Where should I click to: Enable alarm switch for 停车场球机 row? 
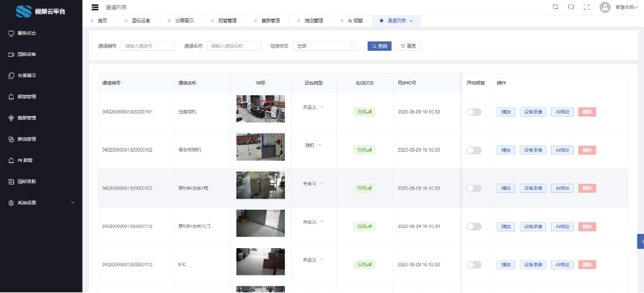click(474, 150)
